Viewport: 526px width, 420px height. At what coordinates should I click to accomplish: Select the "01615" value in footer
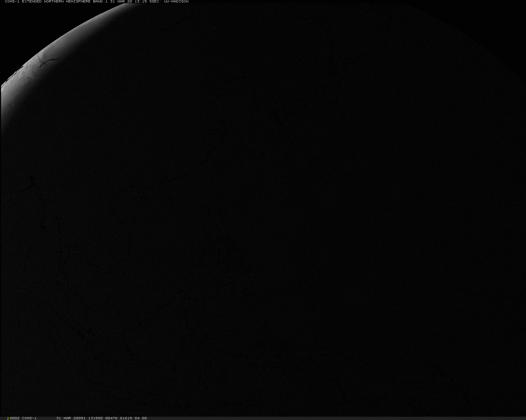tap(126, 418)
